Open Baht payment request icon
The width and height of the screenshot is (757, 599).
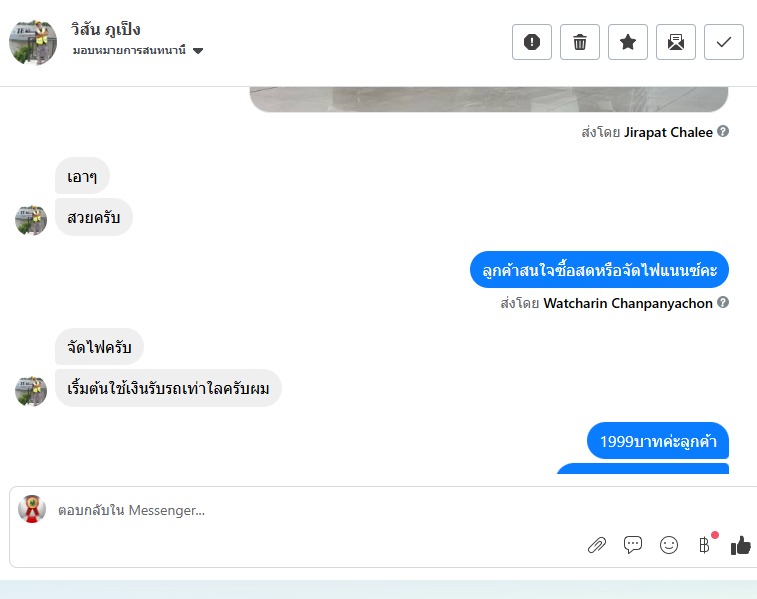704,545
